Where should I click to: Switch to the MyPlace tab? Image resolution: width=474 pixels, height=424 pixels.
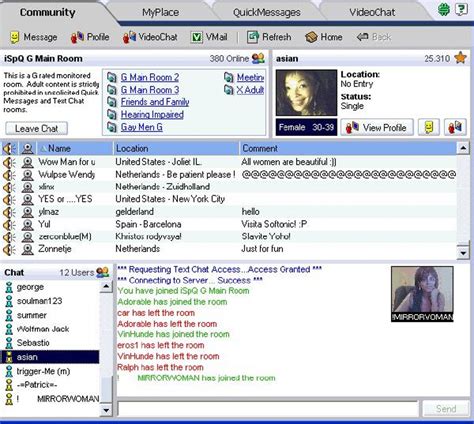(x=161, y=13)
